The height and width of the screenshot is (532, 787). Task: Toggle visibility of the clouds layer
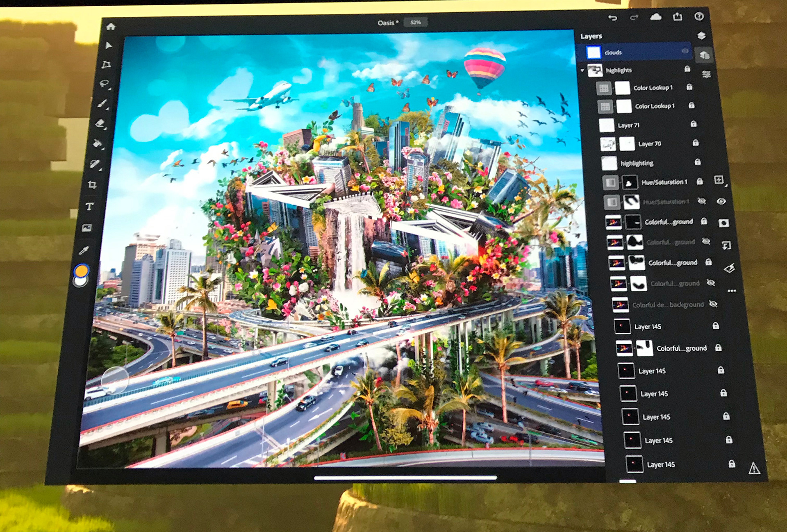(x=685, y=51)
